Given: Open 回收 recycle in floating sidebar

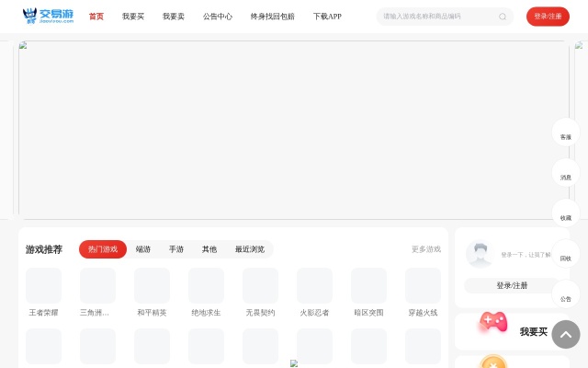Looking at the screenshot, I should click(x=565, y=254).
